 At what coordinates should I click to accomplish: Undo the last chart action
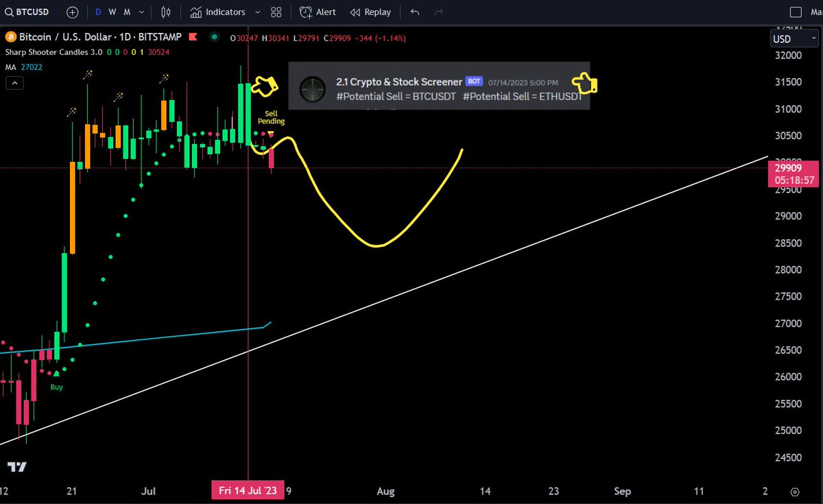(416, 12)
